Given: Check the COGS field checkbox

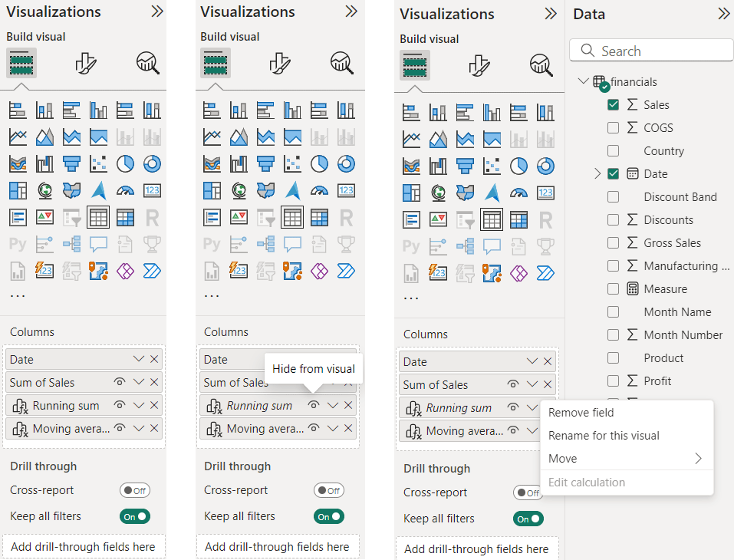Looking at the screenshot, I should coord(613,128).
